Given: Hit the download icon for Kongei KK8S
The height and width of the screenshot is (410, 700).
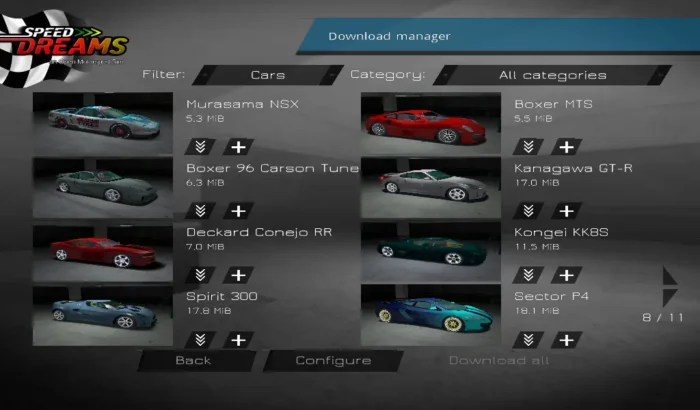Looking at the screenshot, I should (529, 275).
